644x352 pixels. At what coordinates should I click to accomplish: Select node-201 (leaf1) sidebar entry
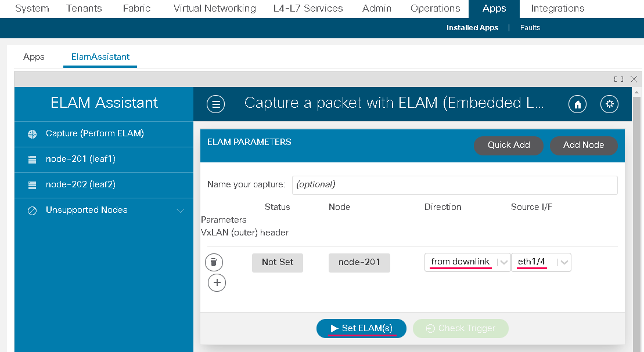pos(104,159)
